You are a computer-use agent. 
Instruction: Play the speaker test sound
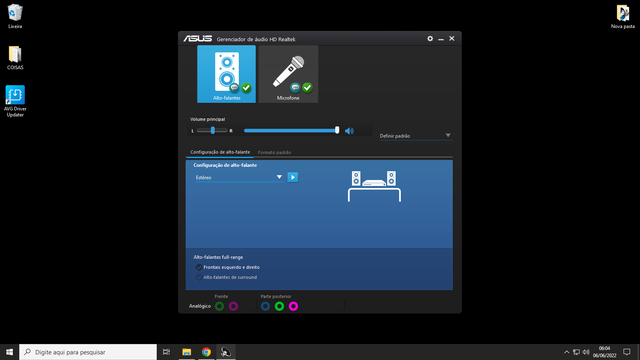point(293,177)
